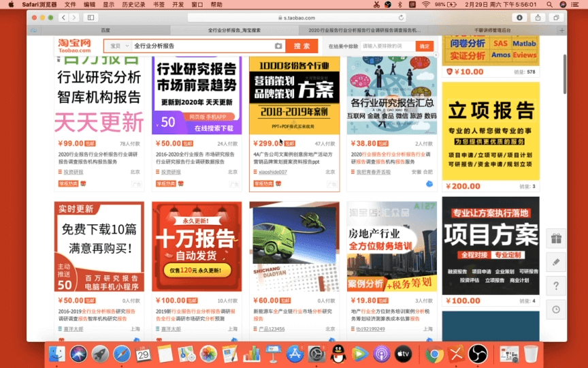Launch QQ from the Dock
This screenshot has width=588, height=368.
click(x=338, y=354)
